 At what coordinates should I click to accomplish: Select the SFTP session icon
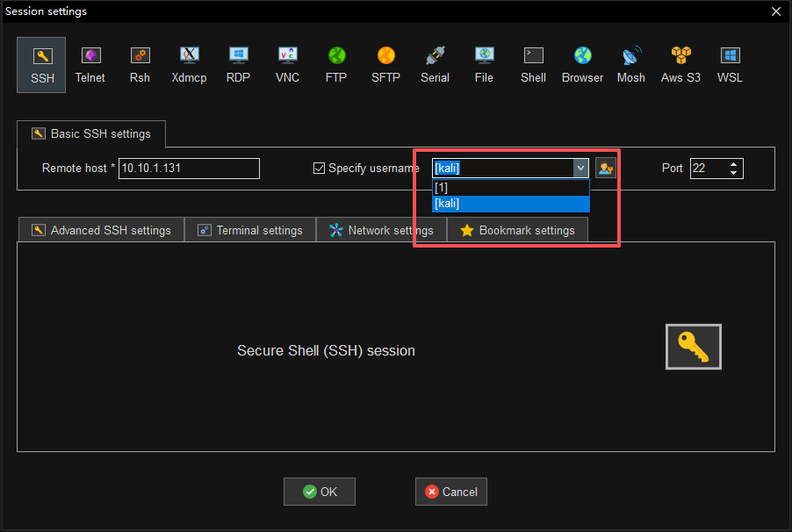(385, 65)
